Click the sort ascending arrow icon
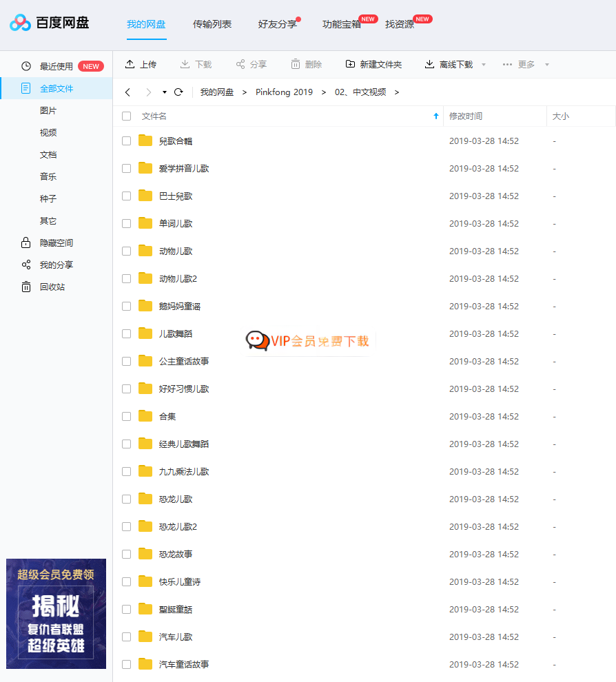616x682 pixels. point(436,116)
